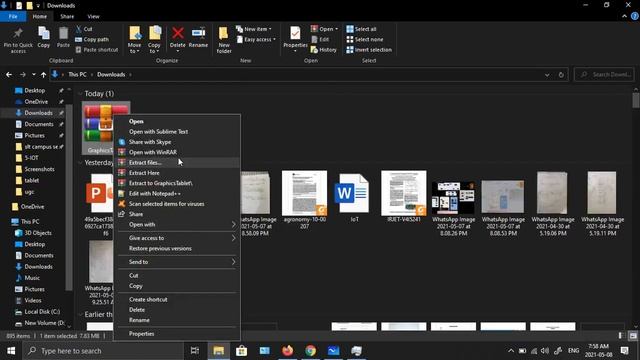Screen dimensions: 640x360
Task: Click Copy path in Clipboard group
Action: 92,40
